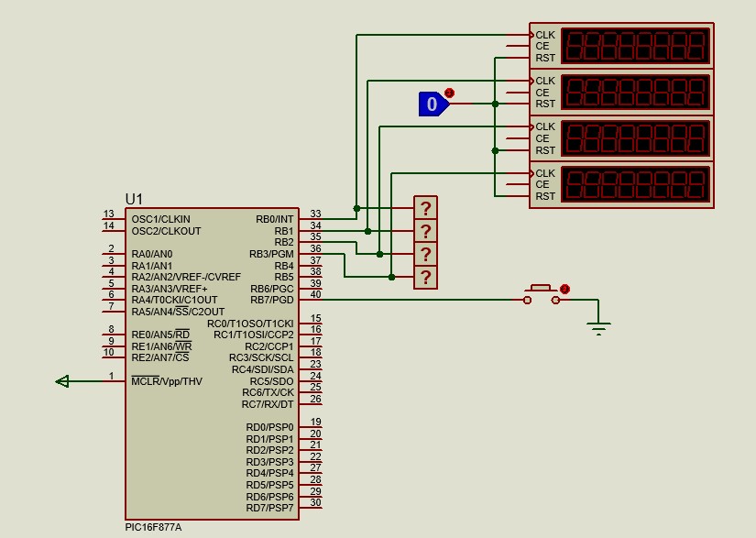
Task: Select the RC1/T1OSI/CCP2 pin label
Action: tap(254, 335)
